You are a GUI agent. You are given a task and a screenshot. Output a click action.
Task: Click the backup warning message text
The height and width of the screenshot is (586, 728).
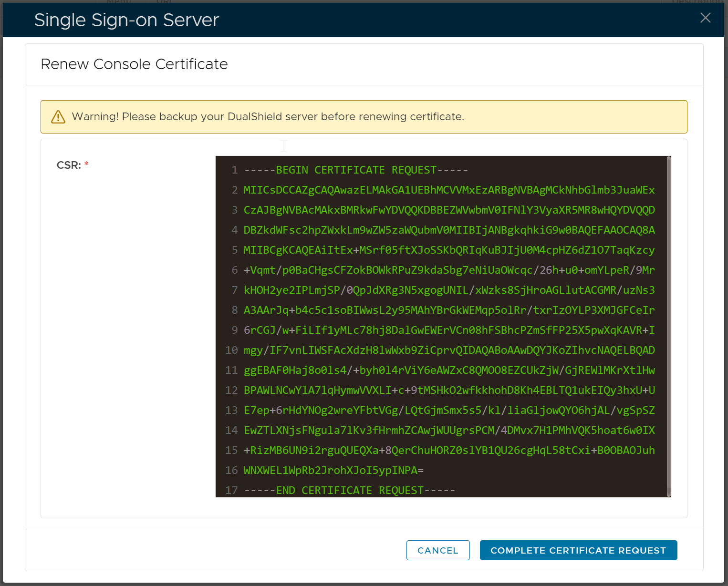pos(268,117)
